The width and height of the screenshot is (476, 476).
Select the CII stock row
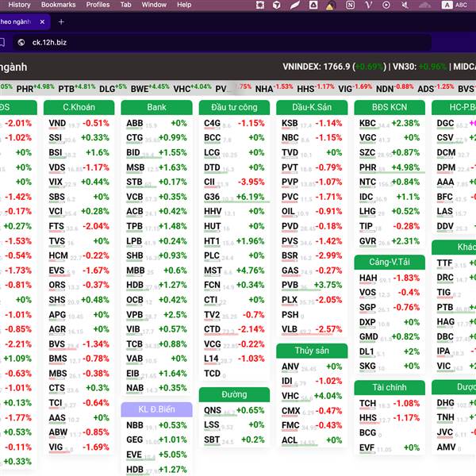pyautogui.click(x=234, y=182)
